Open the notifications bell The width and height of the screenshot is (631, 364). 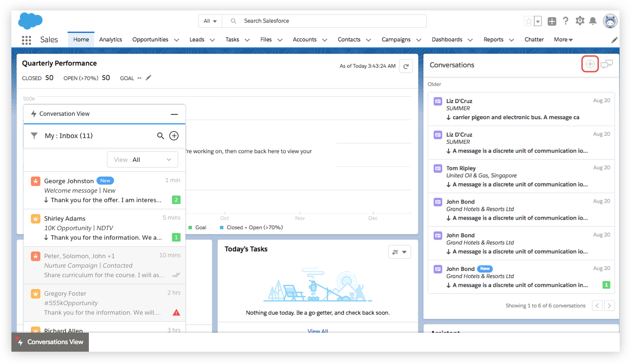(x=593, y=21)
